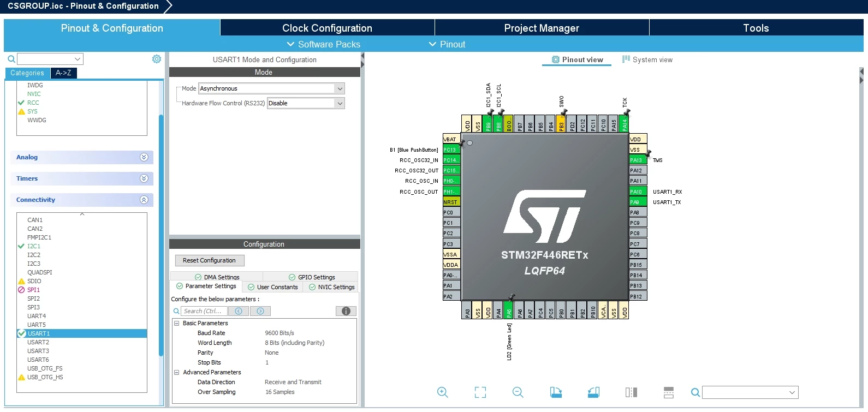Expand the Timers category
Screen dimensions: 868x412
tap(82, 178)
